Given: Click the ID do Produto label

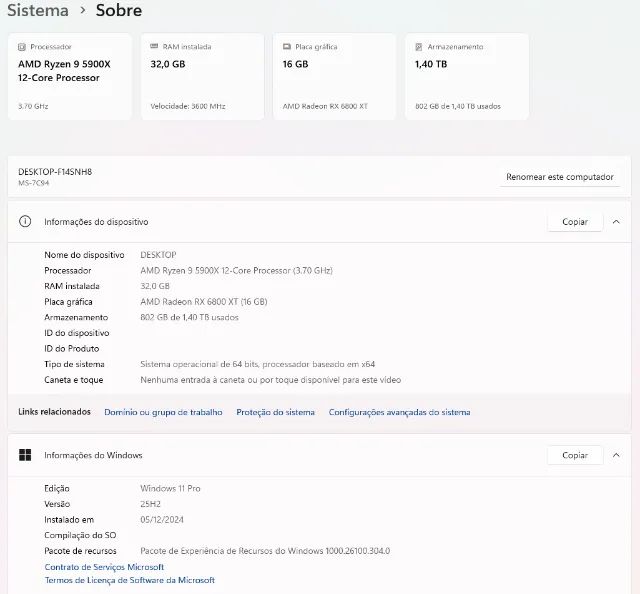Looking at the screenshot, I should click(72, 349).
